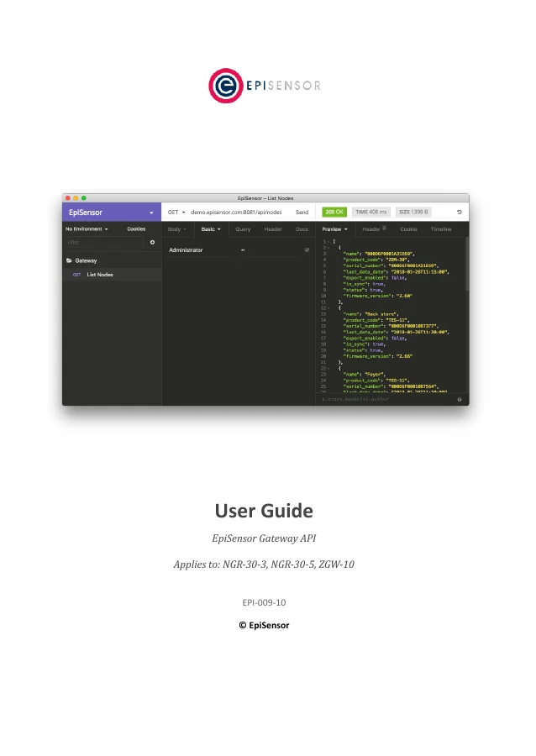Click the EpiSensor Gateway API subtitle
Image resolution: width=536 pixels, height=756 pixels.
click(x=264, y=538)
